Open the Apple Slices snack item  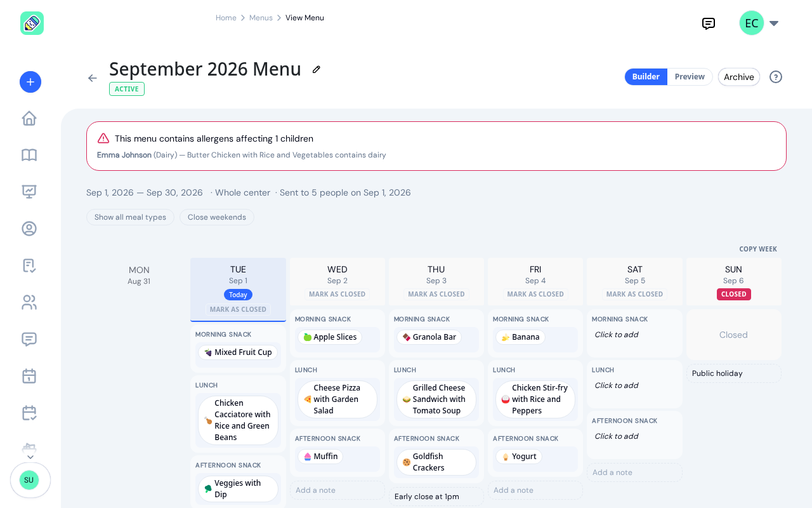[x=330, y=337]
